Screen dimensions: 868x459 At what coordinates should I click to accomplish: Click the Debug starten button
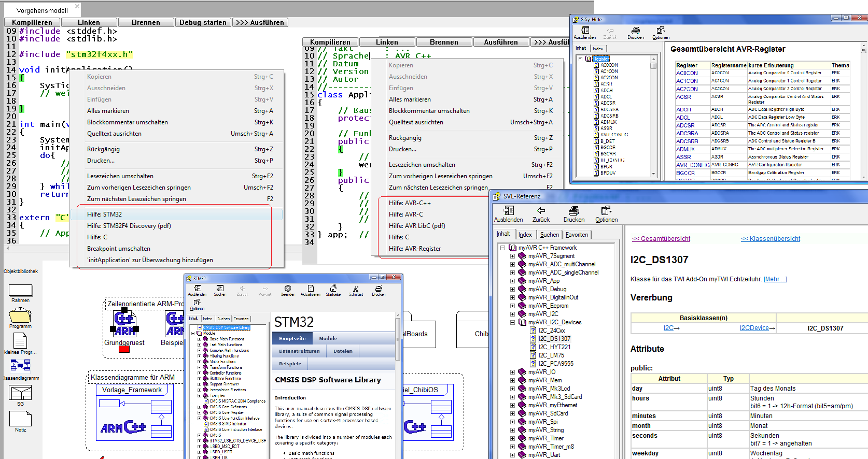203,22
